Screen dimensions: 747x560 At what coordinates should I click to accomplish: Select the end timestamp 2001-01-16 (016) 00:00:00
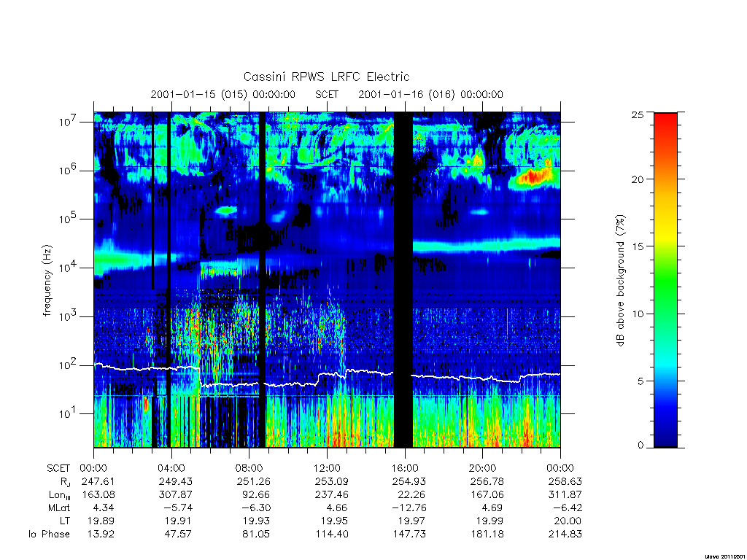point(430,94)
